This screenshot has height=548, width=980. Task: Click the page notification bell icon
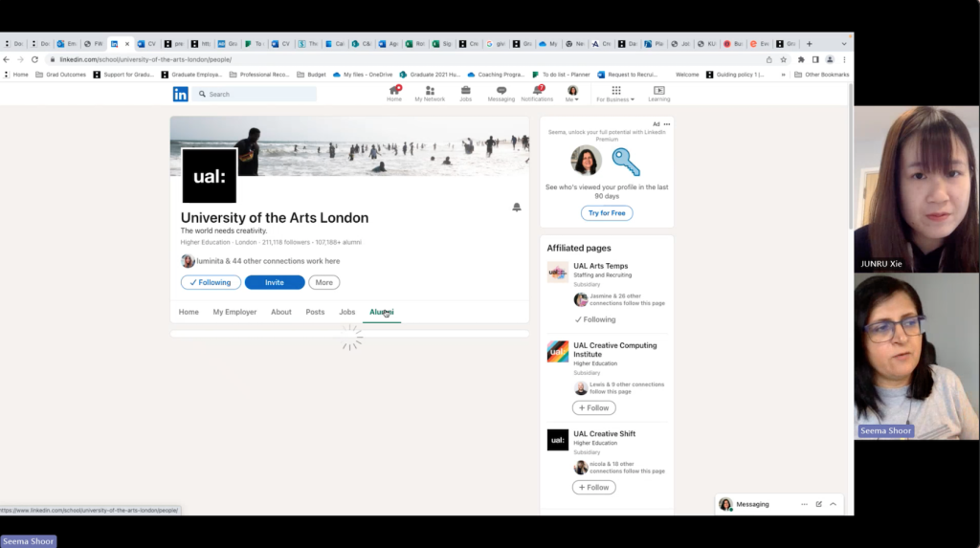[516, 207]
